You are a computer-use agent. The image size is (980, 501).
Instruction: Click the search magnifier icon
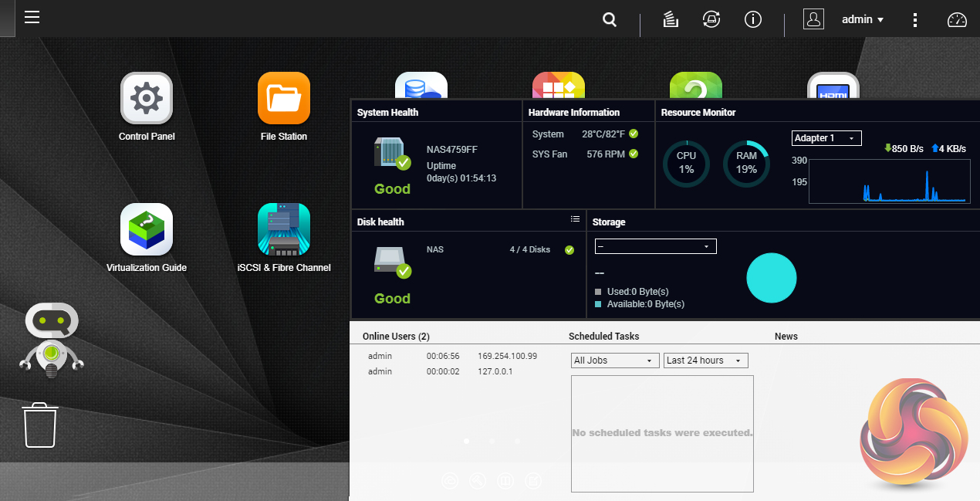click(x=610, y=20)
